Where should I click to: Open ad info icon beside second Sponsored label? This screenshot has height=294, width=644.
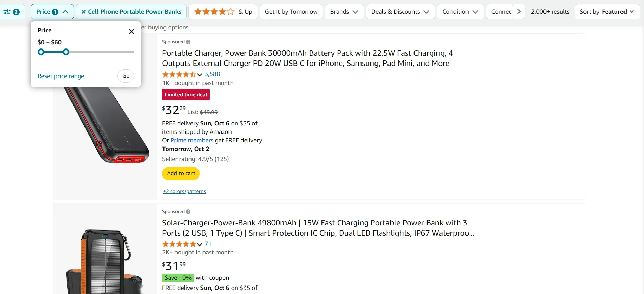pos(188,211)
